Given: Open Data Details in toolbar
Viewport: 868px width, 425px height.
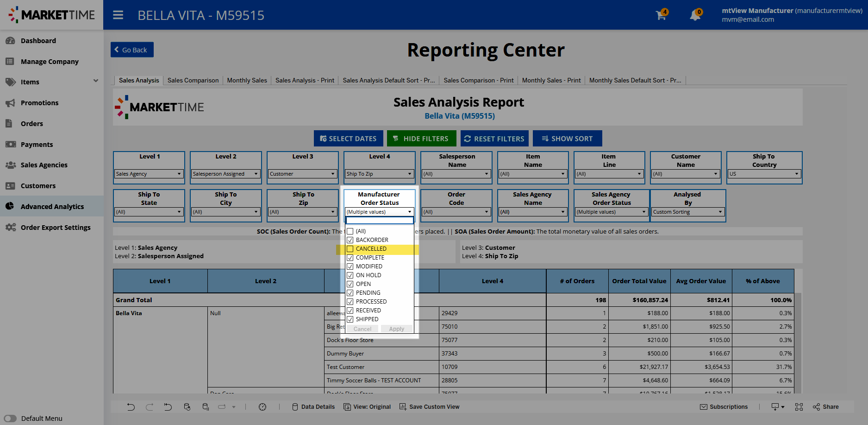Looking at the screenshot, I should tap(313, 407).
